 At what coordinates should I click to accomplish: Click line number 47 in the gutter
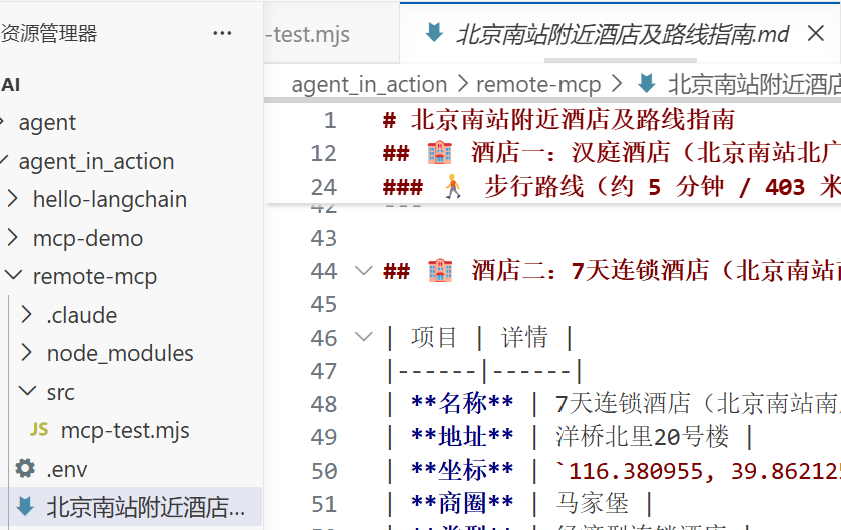(x=323, y=371)
